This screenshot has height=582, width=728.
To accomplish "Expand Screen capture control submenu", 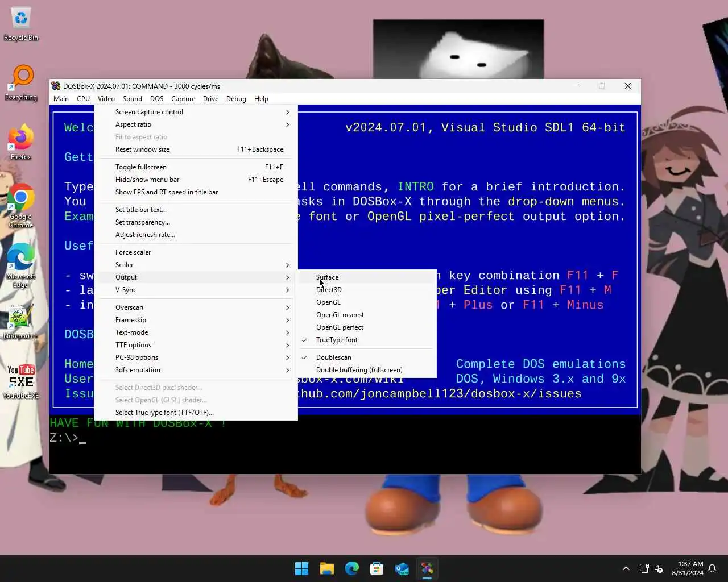I will point(196,112).
